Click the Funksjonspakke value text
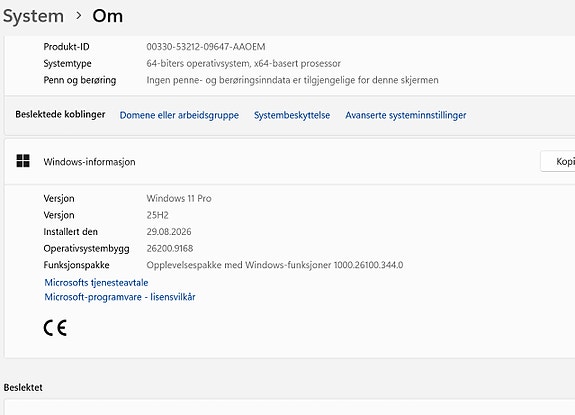Screen dimensions: 575x415 point(275,265)
